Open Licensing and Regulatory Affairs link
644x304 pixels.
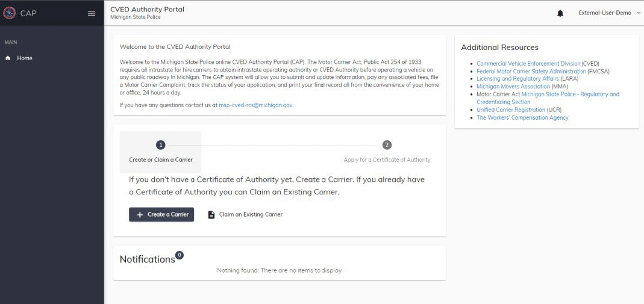click(517, 79)
